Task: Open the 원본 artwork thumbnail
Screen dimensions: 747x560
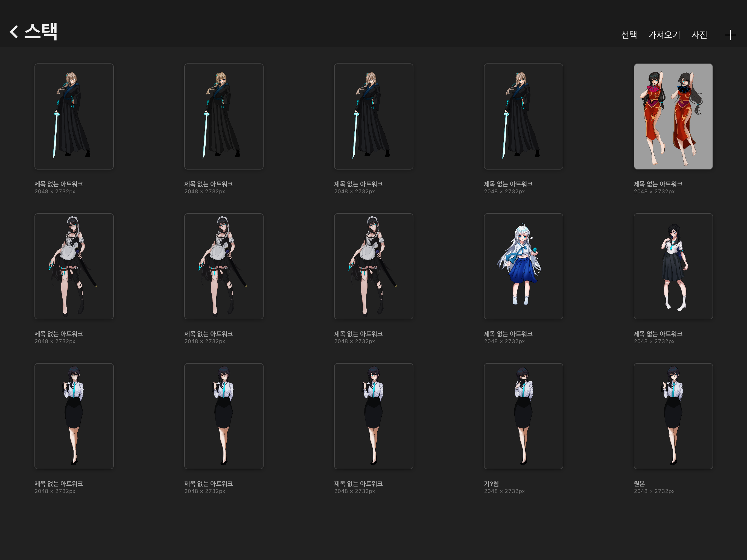Action: (x=673, y=416)
